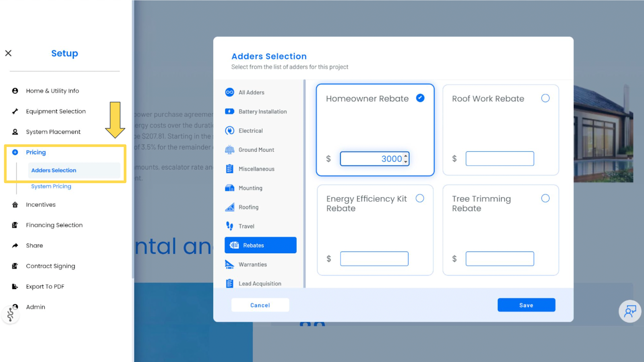Open the chat support bubble icon

630,311
